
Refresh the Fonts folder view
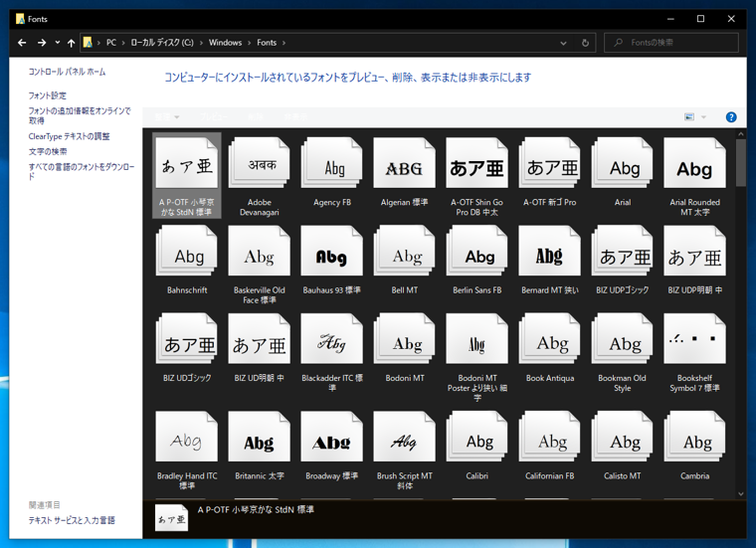pos(585,43)
